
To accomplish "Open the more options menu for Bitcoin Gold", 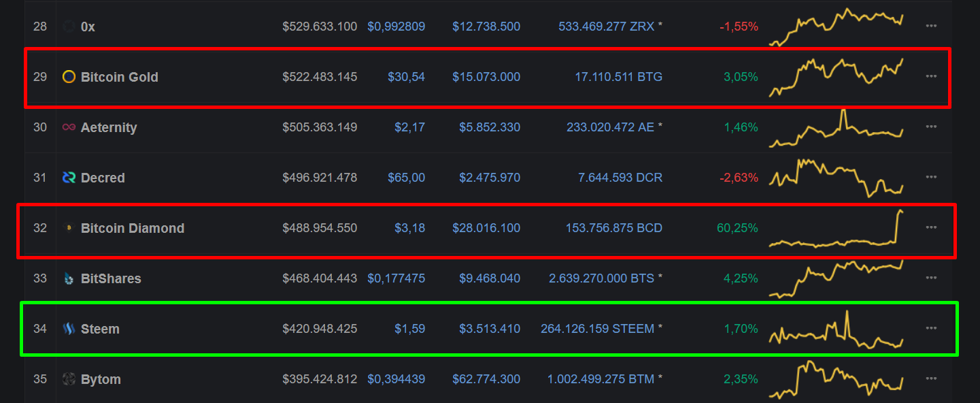I will click(x=931, y=76).
